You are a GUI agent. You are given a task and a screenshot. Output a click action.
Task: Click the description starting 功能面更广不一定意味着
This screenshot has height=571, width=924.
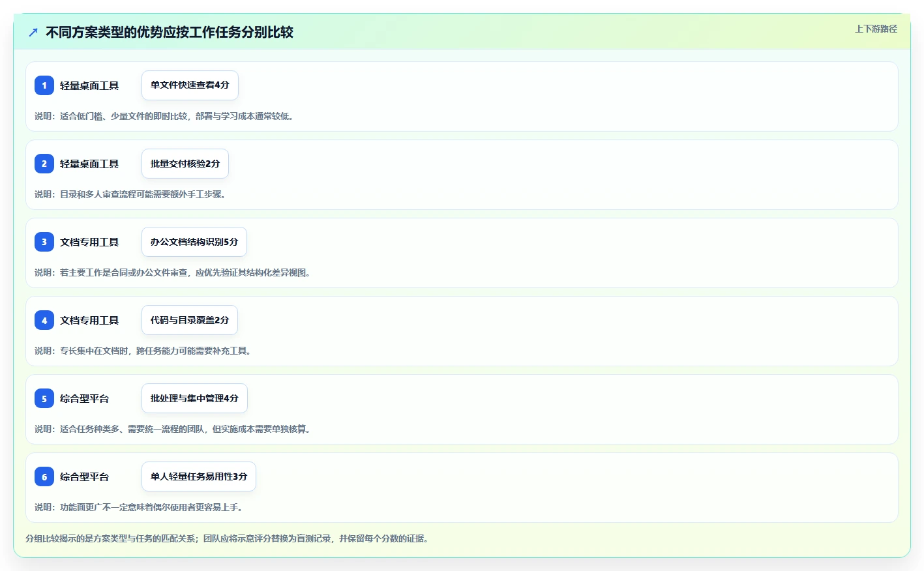pos(140,507)
